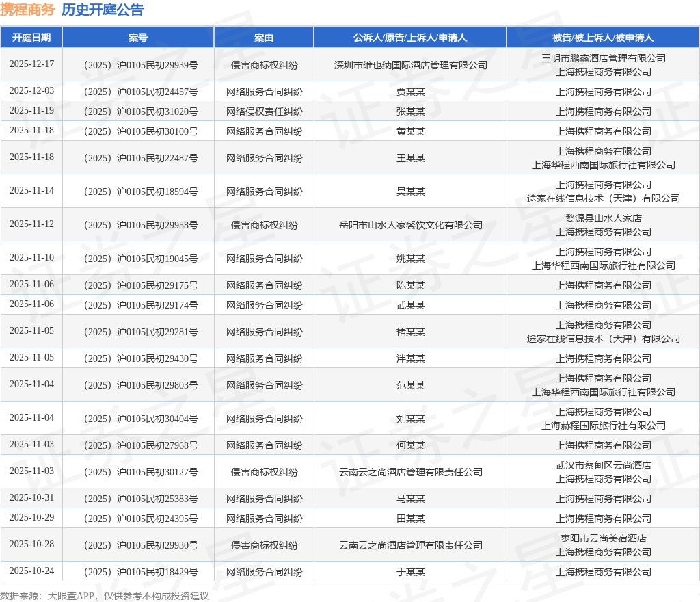Click defendant 婺源县山水人家店
700x602 pixels.
pyautogui.click(x=604, y=218)
